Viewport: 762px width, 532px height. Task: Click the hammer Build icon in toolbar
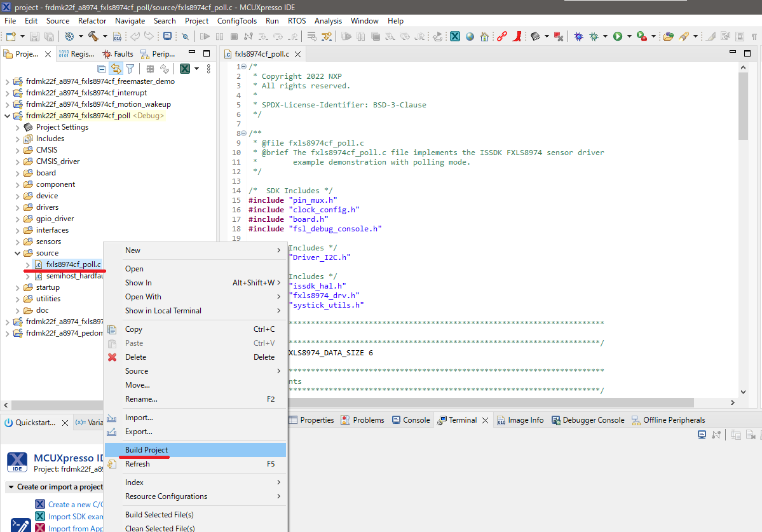click(x=93, y=36)
